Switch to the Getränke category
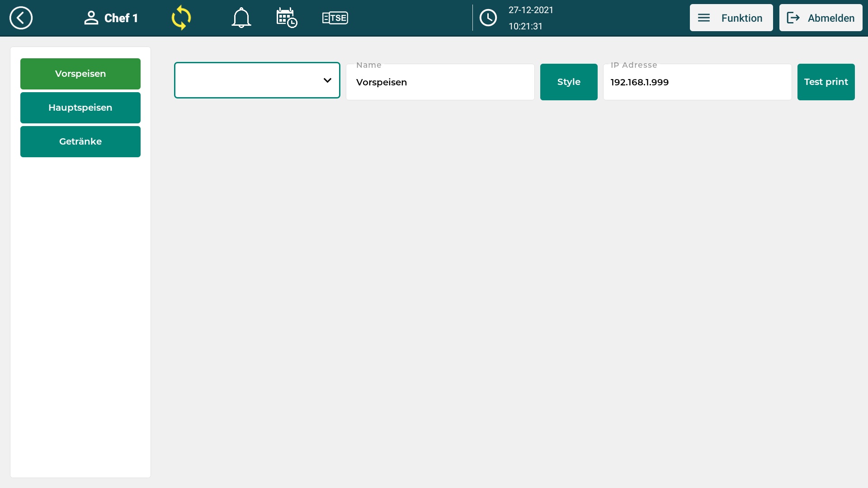Viewport: 868px width, 488px height. click(80, 141)
